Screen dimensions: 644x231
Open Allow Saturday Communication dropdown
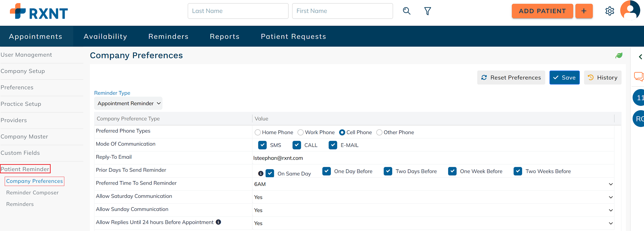[433, 197]
